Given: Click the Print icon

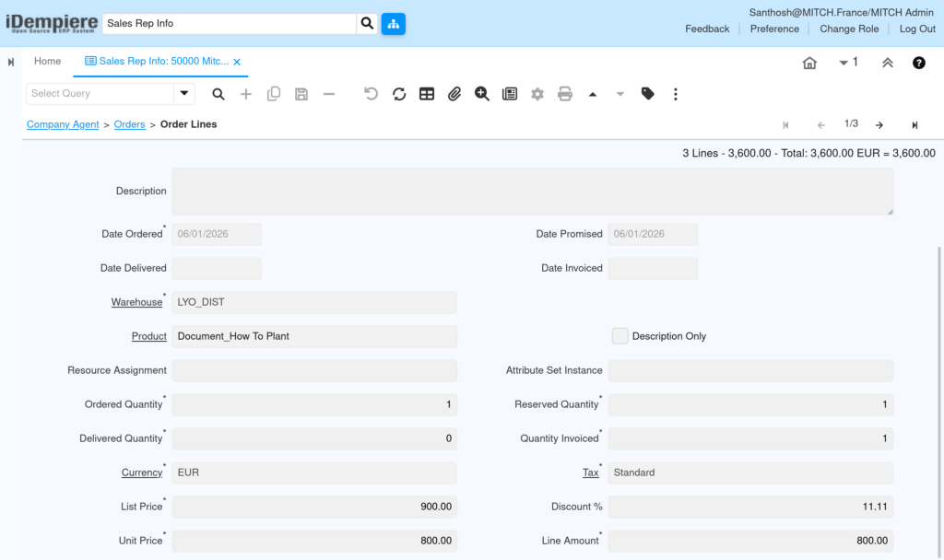Looking at the screenshot, I should click(x=565, y=94).
